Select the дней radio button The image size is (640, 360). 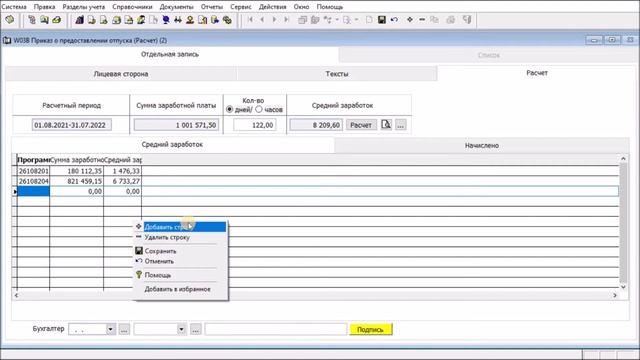(x=229, y=109)
